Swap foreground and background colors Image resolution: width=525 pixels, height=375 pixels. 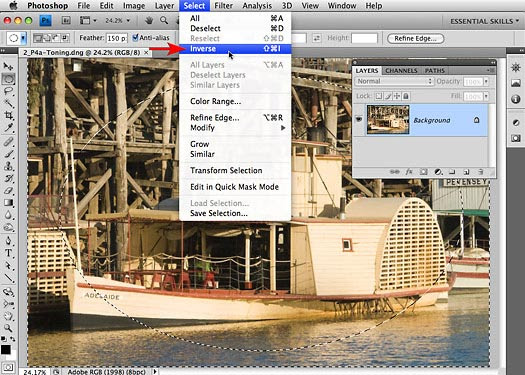(13, 339)
